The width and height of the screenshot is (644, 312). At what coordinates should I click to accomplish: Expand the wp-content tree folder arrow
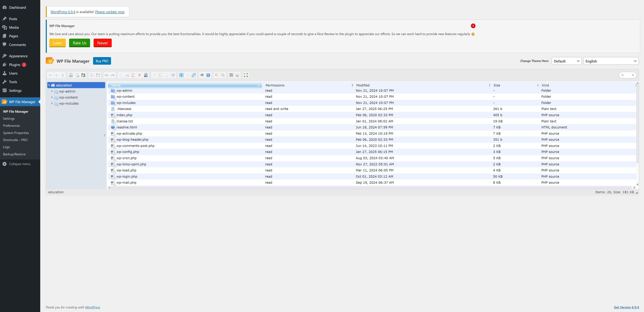pos(52,97)
